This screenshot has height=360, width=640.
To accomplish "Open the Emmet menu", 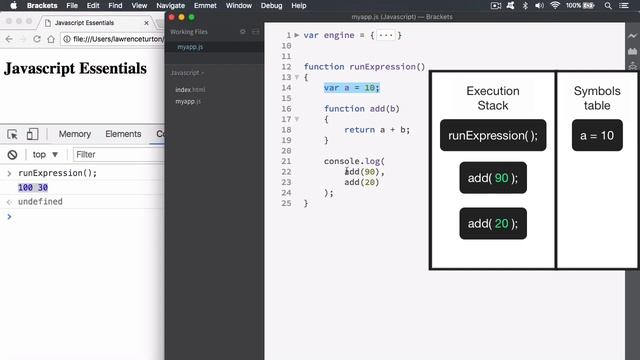I will click(205, 6).
